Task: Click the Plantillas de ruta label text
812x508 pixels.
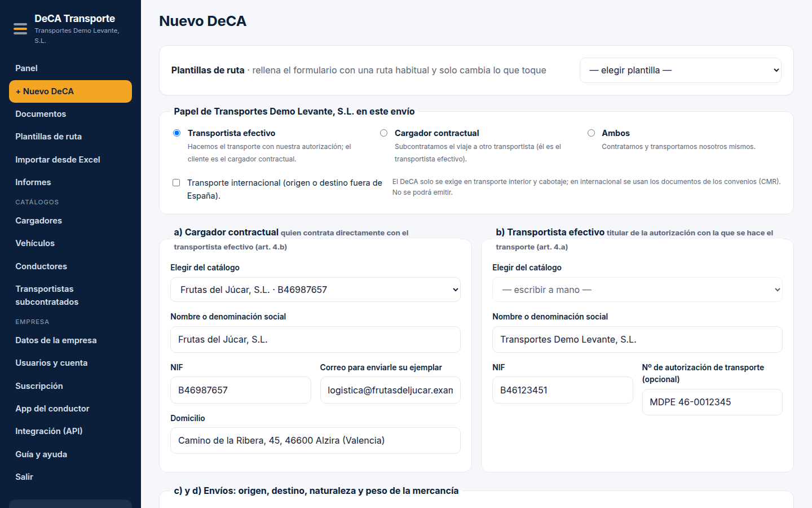Action: (x=208, y=70)
